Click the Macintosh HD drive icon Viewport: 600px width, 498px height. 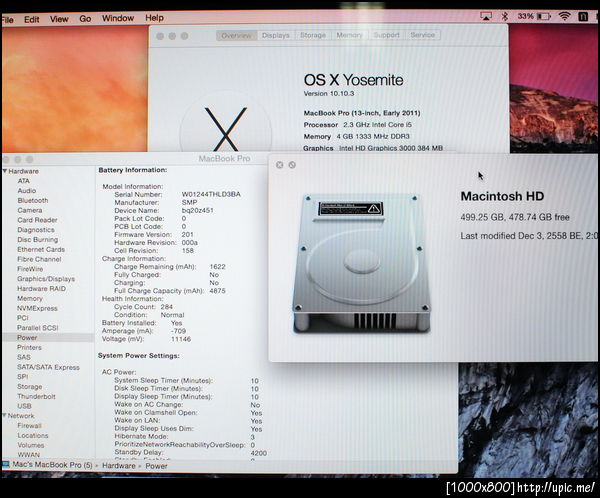coord(362,262)
